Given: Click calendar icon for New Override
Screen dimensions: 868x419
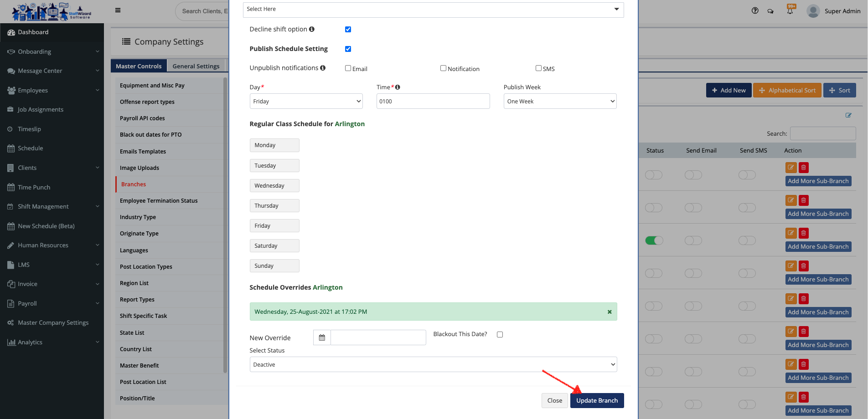Looking at the screenshot, I should (322, 337).
